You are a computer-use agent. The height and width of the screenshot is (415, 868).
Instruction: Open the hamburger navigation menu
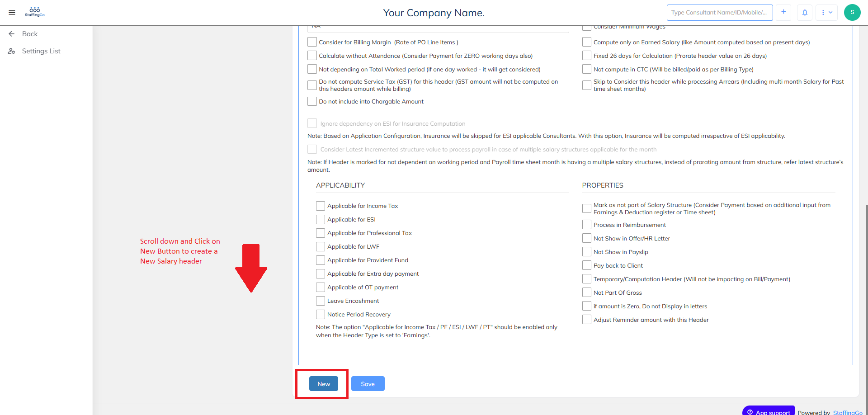(x=12, y=13)
